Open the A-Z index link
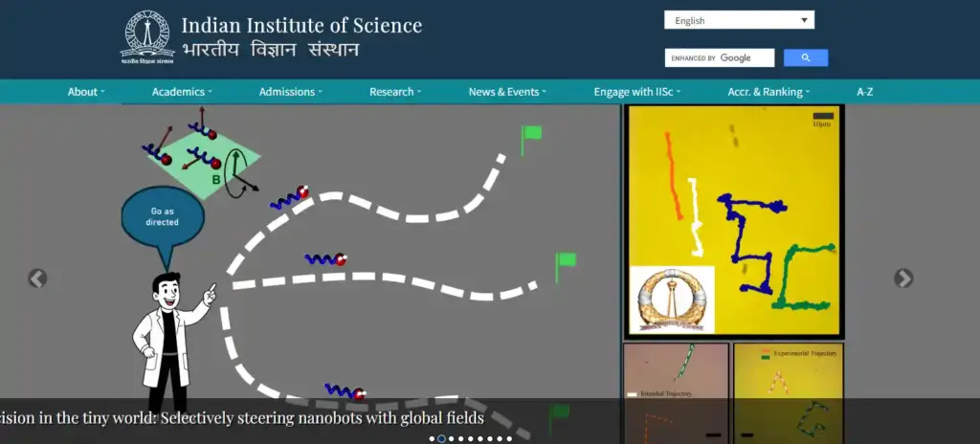 coord(864,92)
